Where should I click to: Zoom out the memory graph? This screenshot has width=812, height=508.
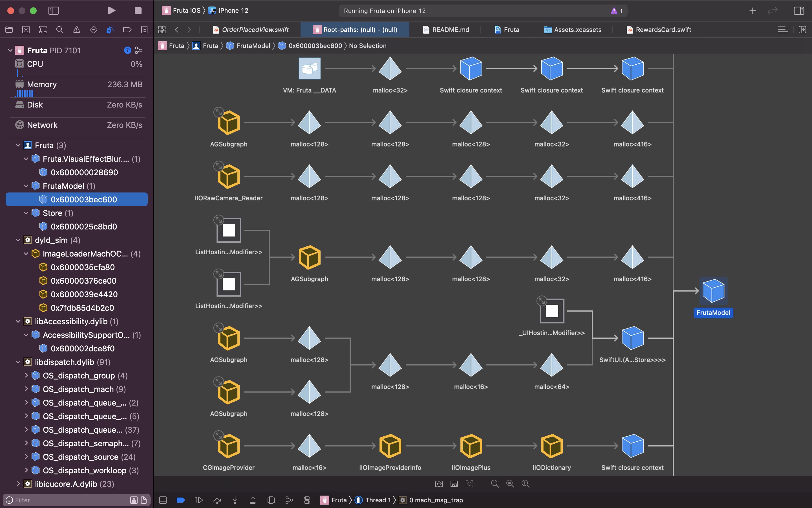pos(495,483)
